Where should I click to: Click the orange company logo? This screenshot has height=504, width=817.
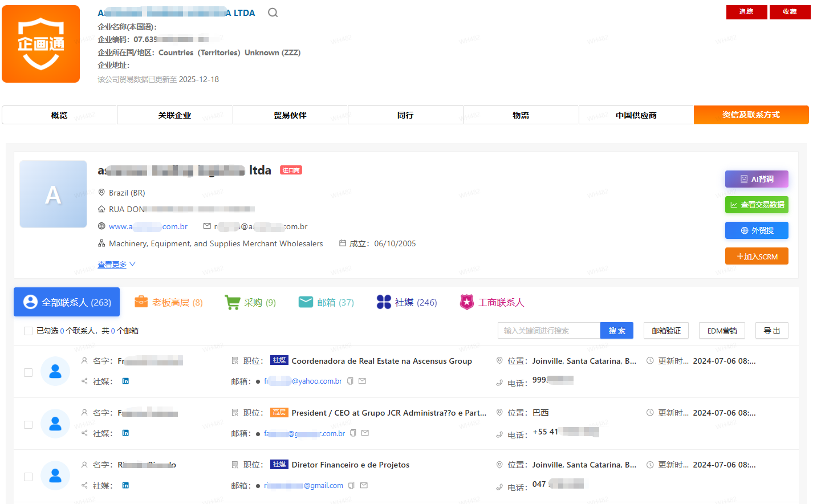pos(41,44)
